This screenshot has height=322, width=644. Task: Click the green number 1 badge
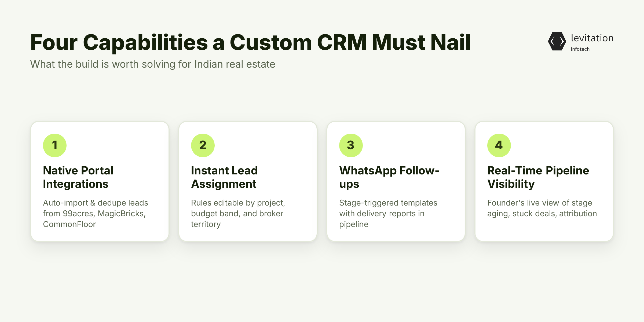click(x=55, y=145)
